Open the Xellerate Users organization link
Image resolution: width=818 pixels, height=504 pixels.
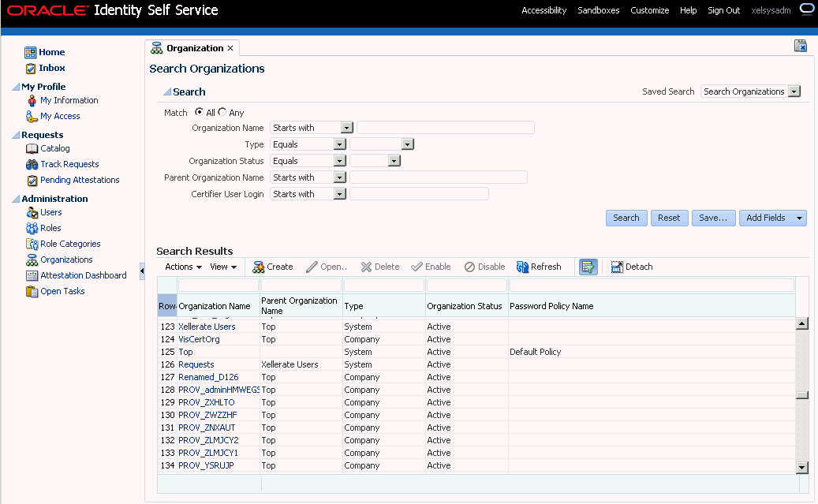click(207, 327)
